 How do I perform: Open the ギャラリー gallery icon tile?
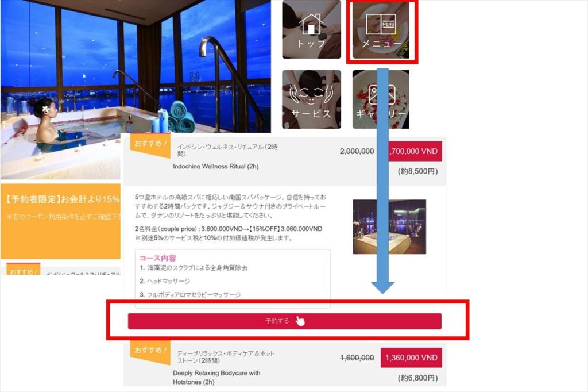[381, 99]
